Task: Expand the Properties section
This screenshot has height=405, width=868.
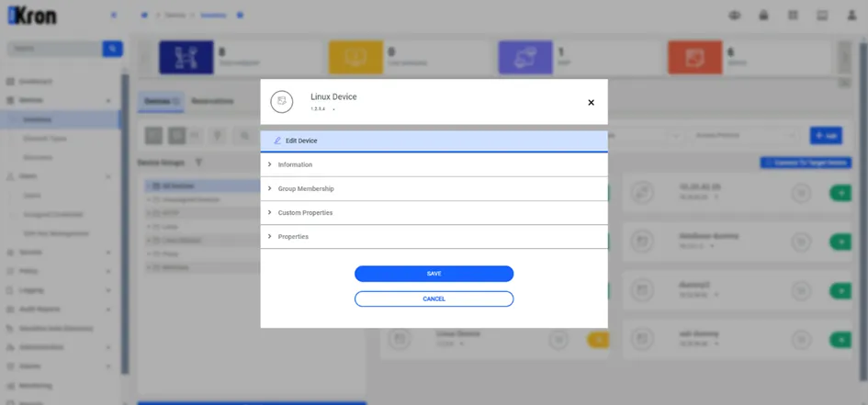Action: (x=434, y=236)
